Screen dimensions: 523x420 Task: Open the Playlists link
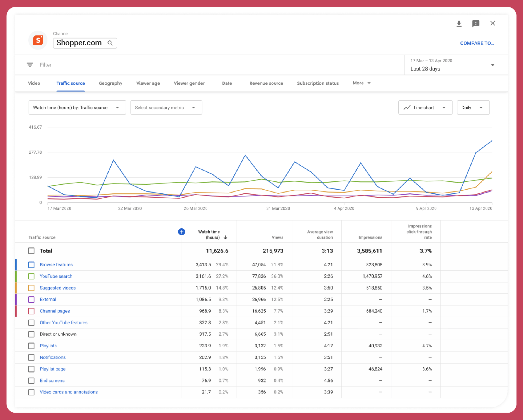click(x=48, y=346)
